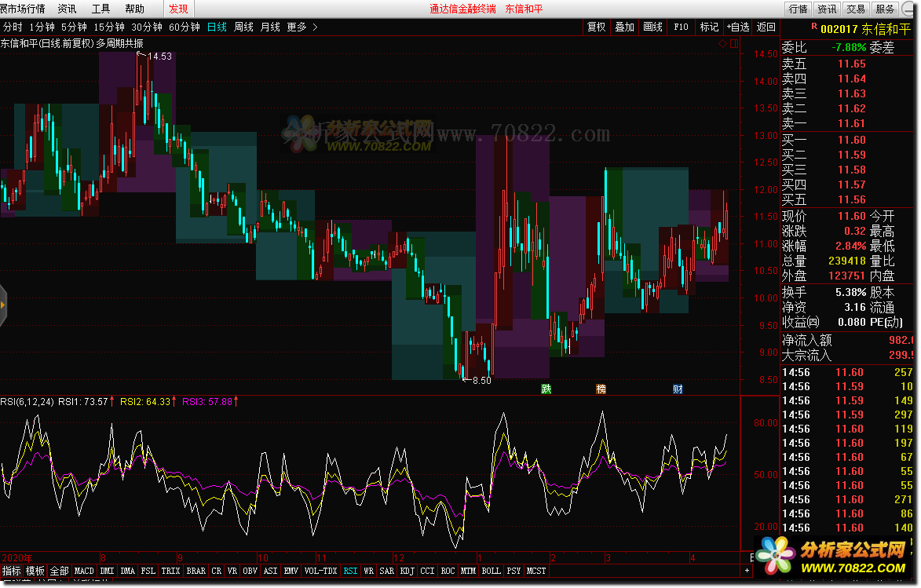This screenshot has height=588, width=921.
Task: Click the RSI(6,12,24) parameter label
Action: pos(27,402)
